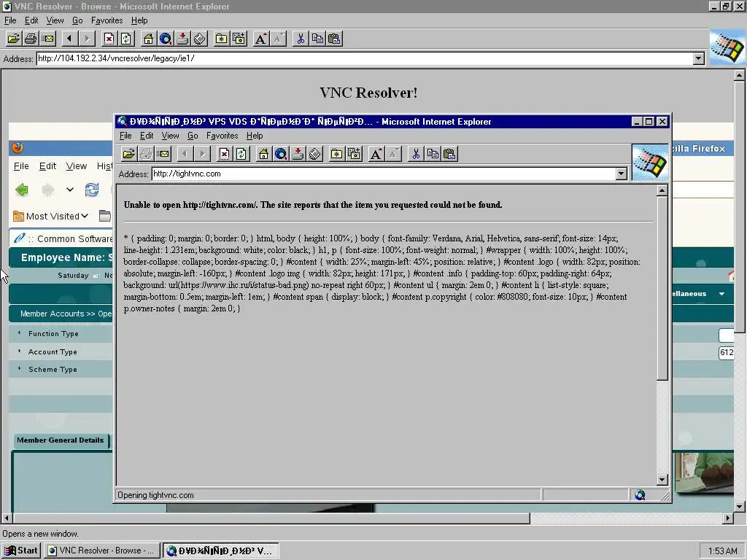Select Member General Details tab
This screenshot has height=560, width=747.
pos(61,440)
